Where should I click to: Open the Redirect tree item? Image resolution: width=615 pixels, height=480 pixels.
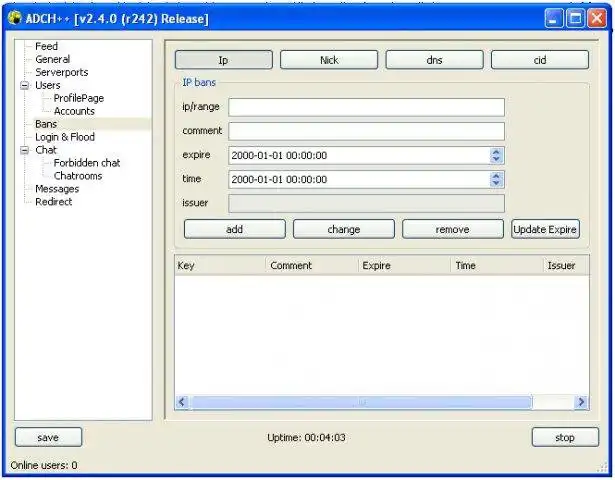pos(53,202)
